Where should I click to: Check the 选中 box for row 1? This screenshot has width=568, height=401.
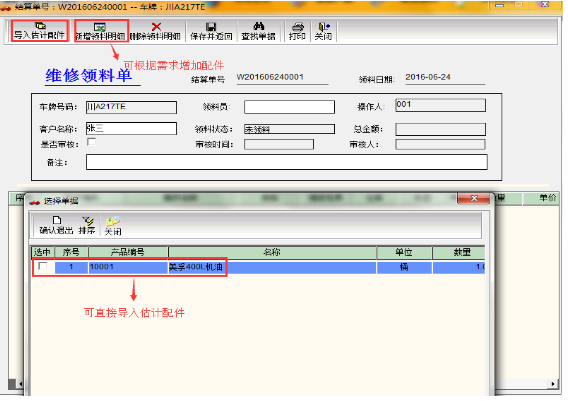pos(43,267)
